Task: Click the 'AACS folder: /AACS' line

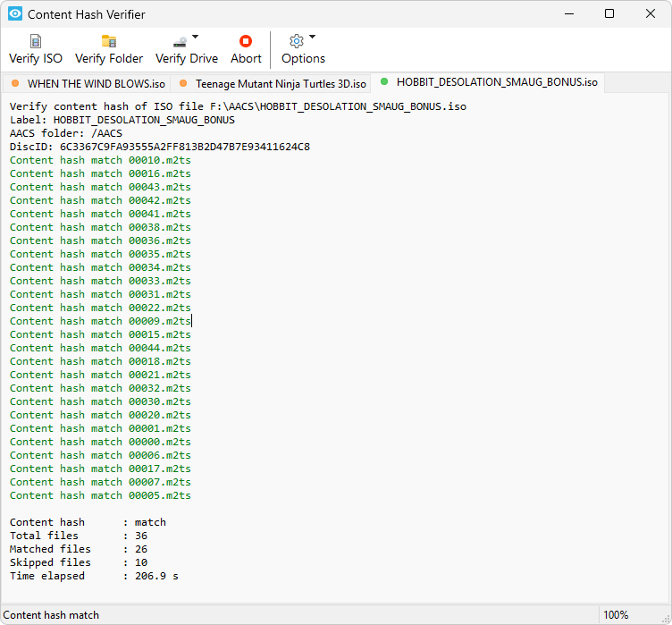Action: click(66, 133)
